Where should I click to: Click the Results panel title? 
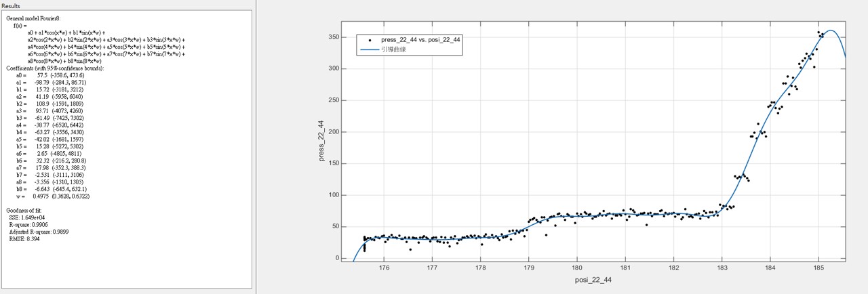[12, 5]
